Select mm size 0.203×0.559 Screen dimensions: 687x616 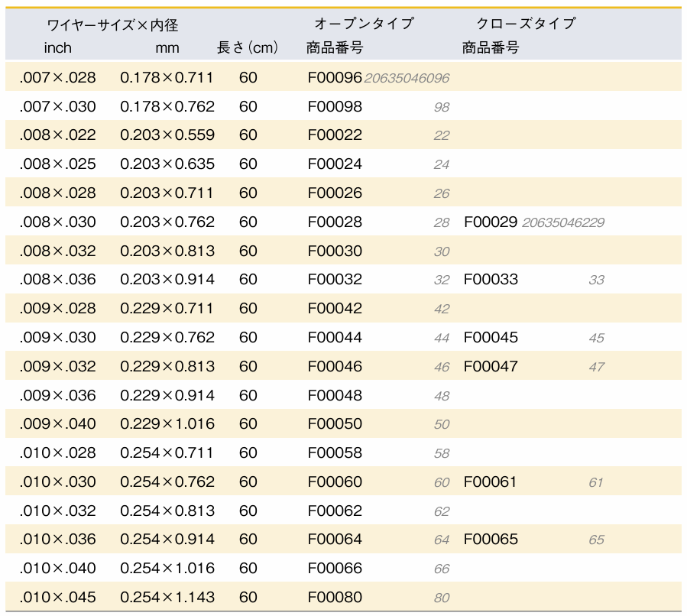(x=167, y=135)
